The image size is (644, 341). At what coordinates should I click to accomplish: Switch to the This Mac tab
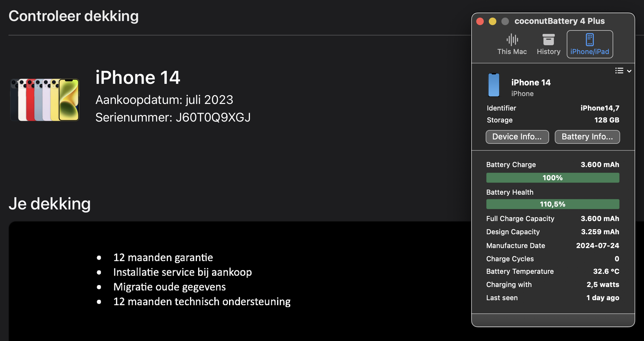tap(512, 44)
